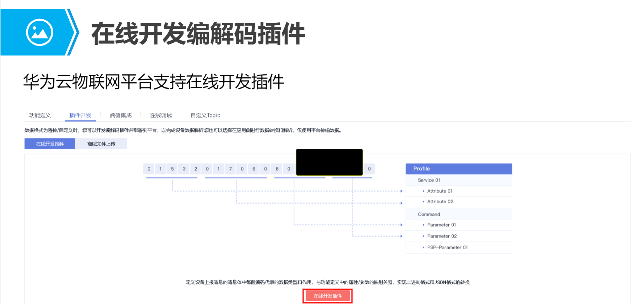
Task: Click the byte cell showing 7
Action: pos(230,169)
